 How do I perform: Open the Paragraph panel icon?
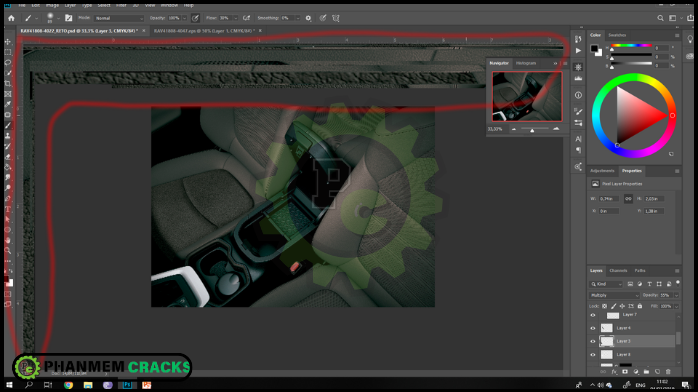578,150
